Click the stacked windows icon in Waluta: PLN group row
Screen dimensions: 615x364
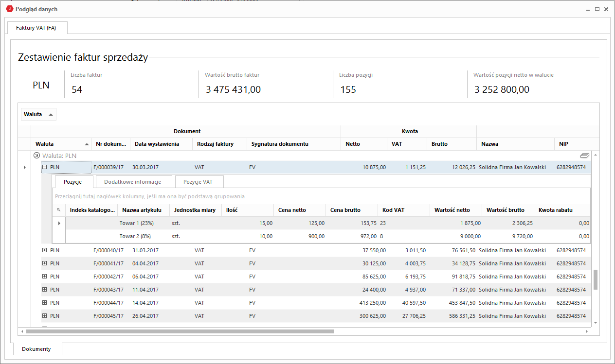585,156
